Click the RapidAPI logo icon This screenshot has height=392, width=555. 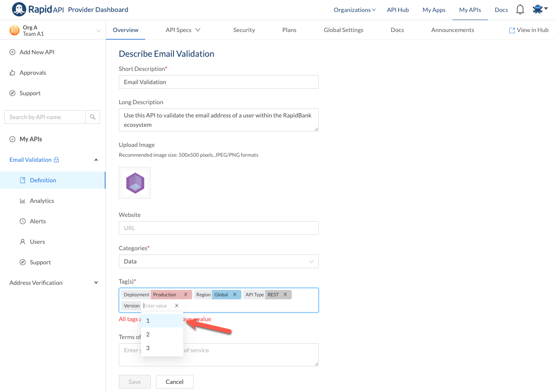tap(19, 9)
